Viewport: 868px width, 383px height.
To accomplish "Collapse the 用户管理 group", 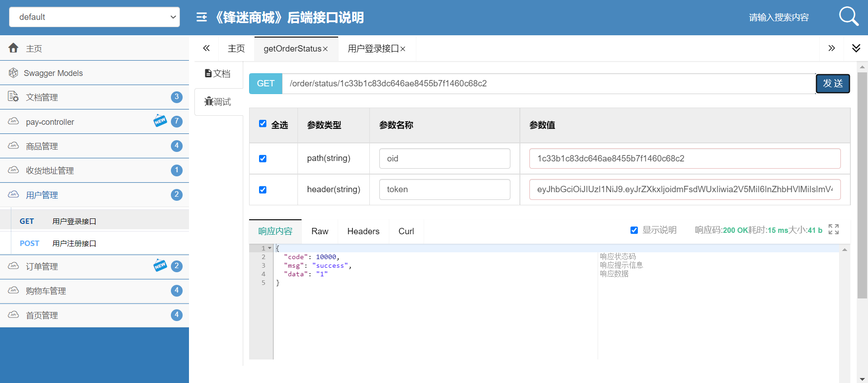I will 94,195.
